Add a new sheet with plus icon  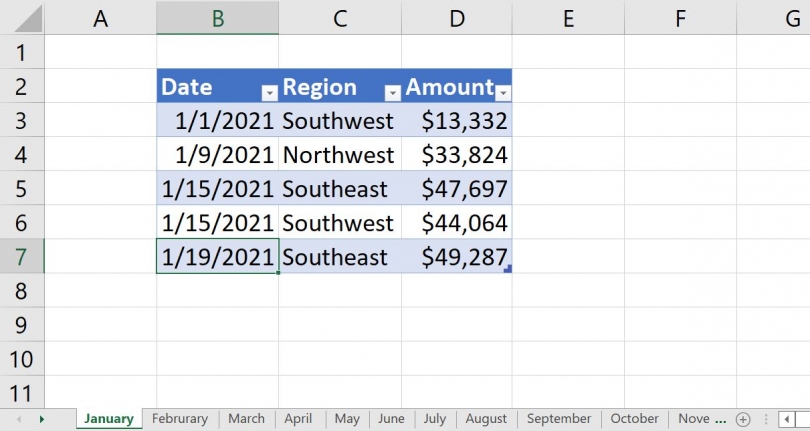click(743, 419)
